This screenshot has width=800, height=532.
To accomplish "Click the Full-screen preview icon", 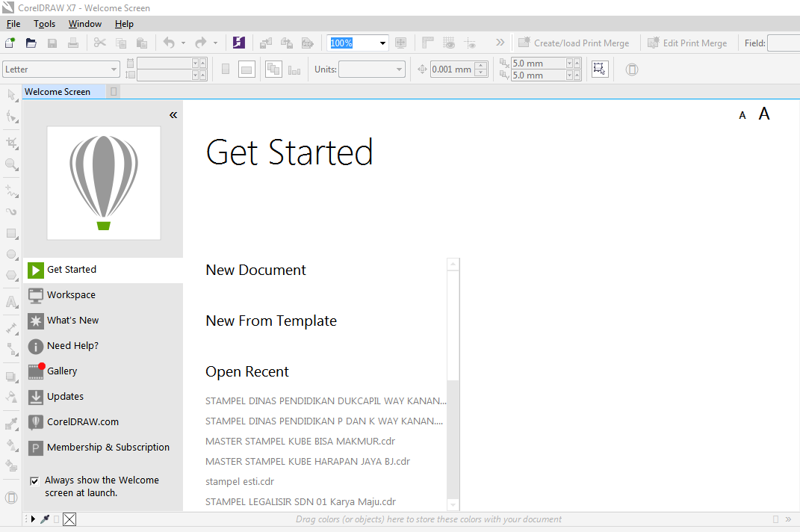I will point(400,43).
